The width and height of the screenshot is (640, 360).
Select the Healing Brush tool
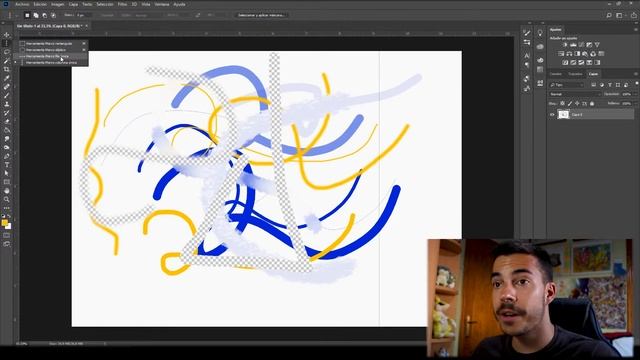(x=7, y=87)
